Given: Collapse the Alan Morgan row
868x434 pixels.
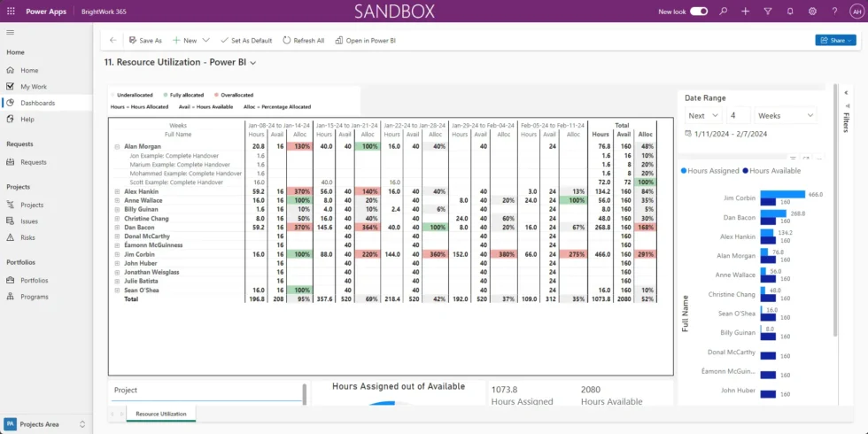Looking at the screenshot, I should (x=117, y=146).
